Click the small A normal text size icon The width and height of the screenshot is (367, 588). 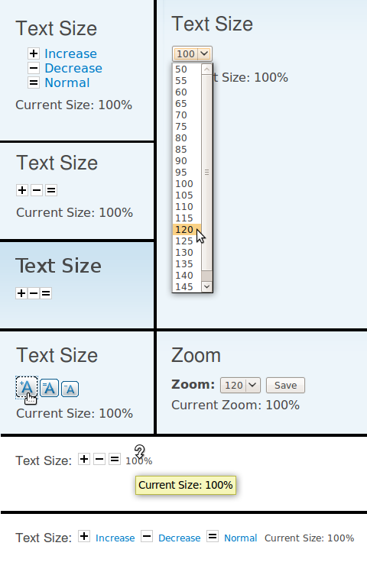click(70, 389)
